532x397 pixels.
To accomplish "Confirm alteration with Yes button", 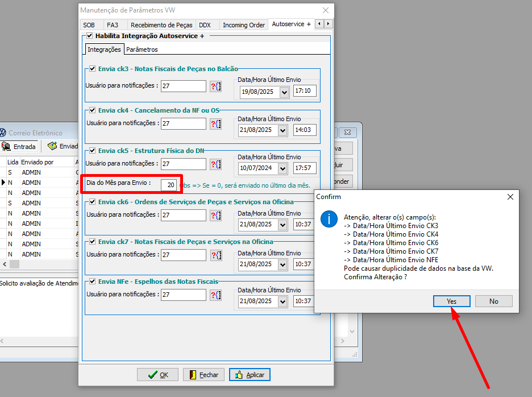I will click(452, 301).
